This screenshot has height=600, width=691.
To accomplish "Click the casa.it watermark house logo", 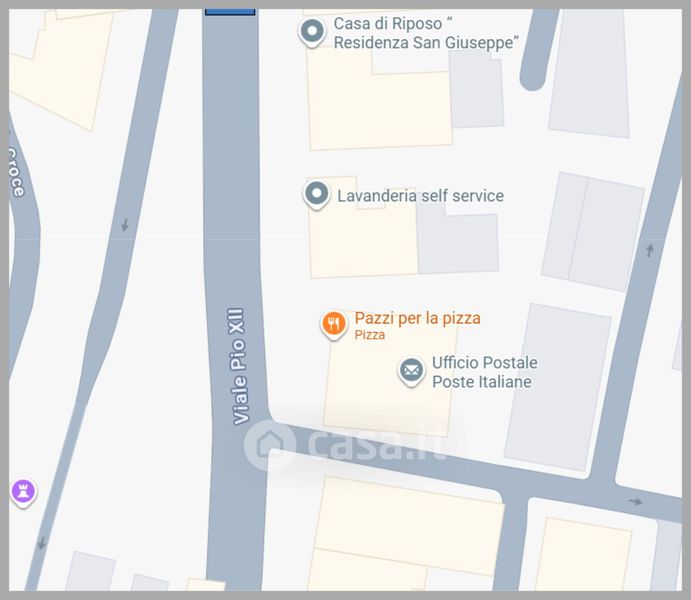I will point(270,445).
